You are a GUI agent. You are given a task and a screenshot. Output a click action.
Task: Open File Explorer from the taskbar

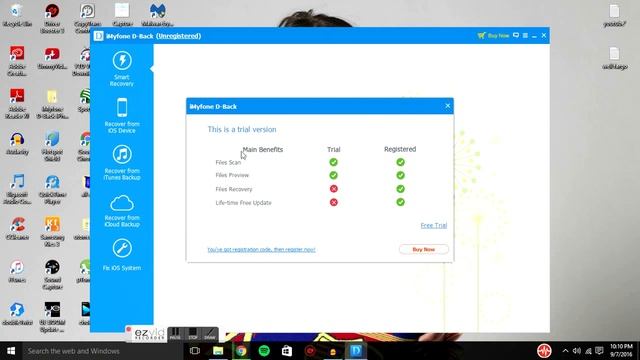218,351
